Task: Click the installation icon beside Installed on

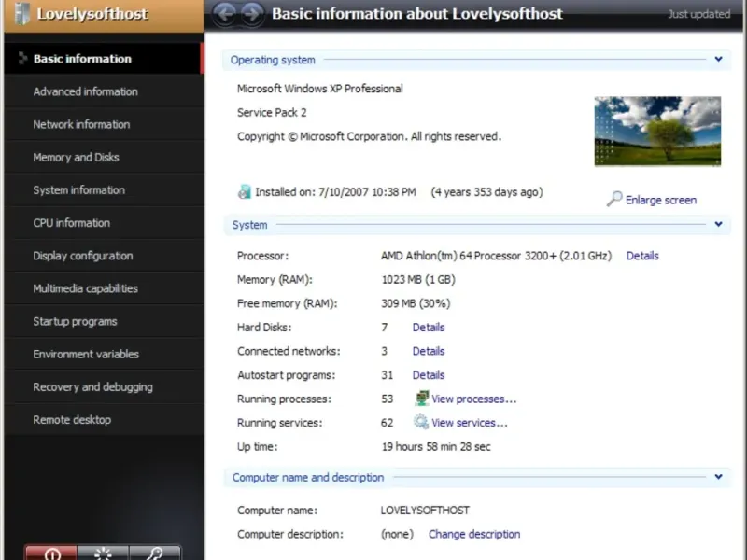Action: [244, 191]
